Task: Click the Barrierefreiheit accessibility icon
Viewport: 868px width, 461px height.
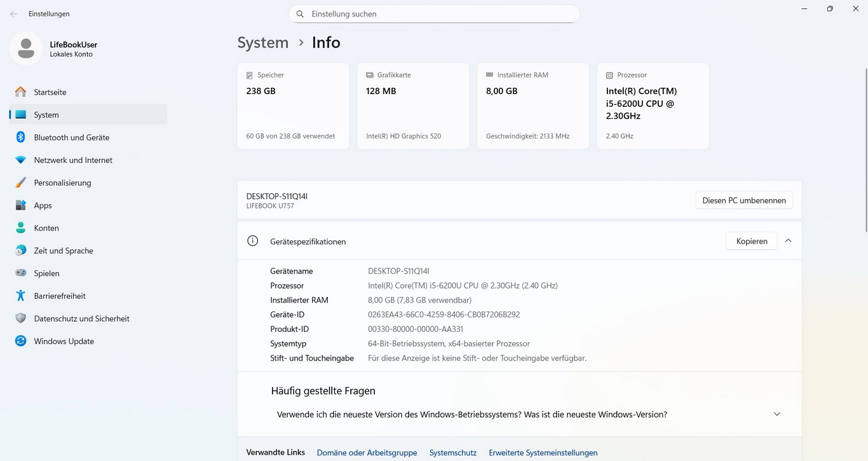Action: (x=21, y=296)
